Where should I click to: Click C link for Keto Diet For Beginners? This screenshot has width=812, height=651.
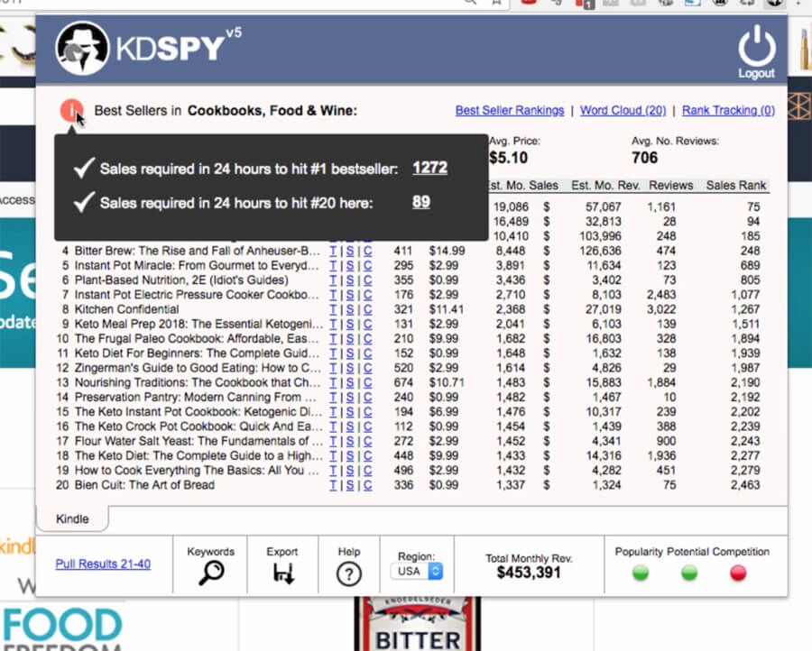367,353
